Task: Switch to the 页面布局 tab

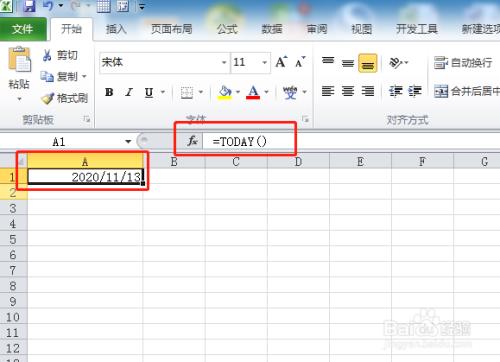Action: tap(171, 29)
